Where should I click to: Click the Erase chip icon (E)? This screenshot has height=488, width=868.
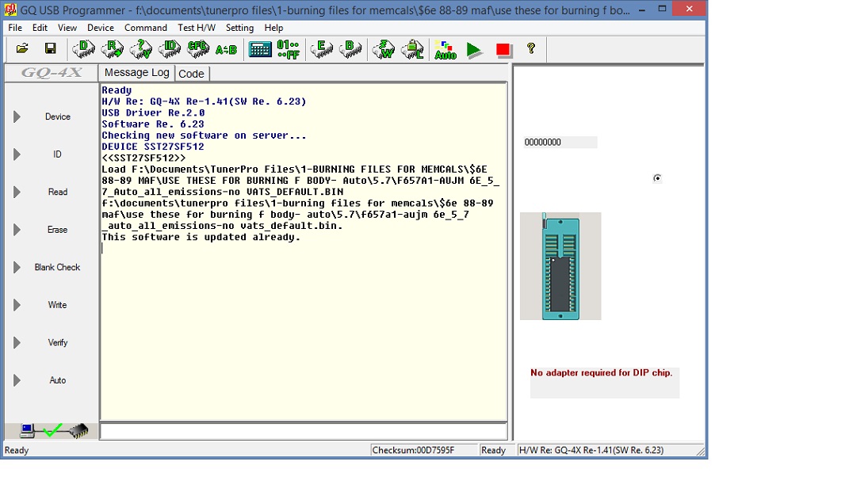322,48
